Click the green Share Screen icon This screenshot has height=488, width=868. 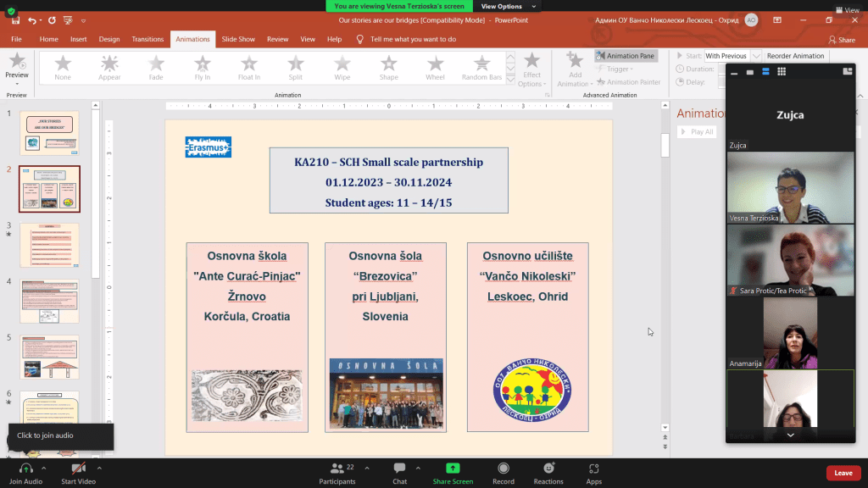453,468
